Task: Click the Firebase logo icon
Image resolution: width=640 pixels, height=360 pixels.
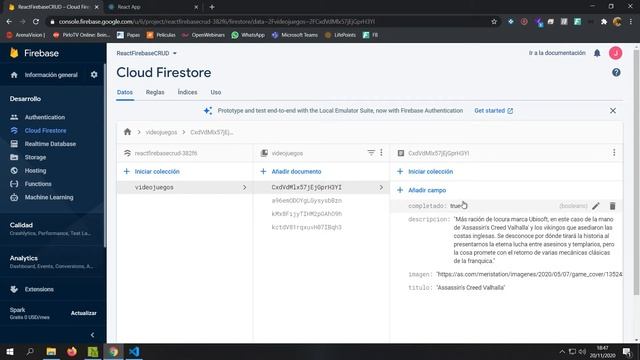Action: tap(14, 53)
